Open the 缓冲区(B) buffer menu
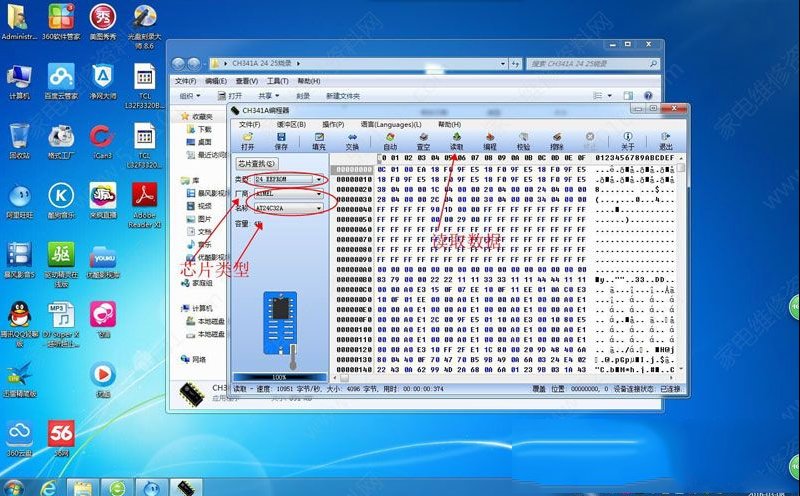Screen dimensions: 800x496 (x=291, y=125)
